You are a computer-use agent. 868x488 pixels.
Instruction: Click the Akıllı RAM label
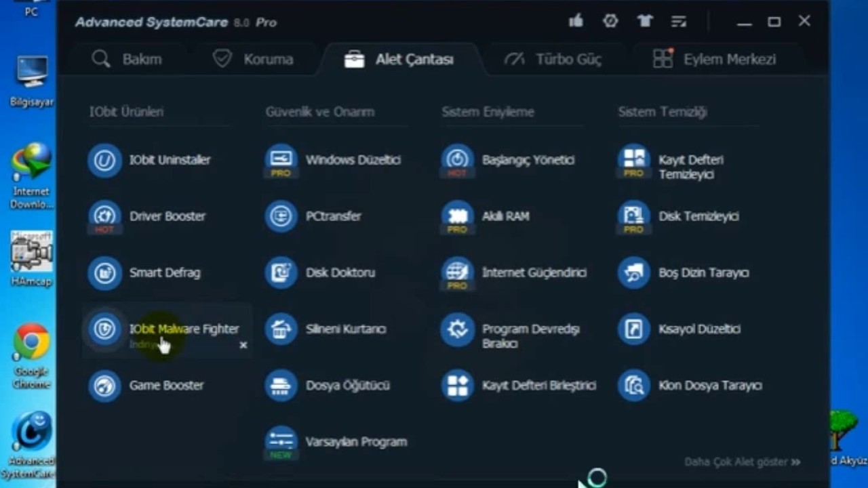[506, 216]
